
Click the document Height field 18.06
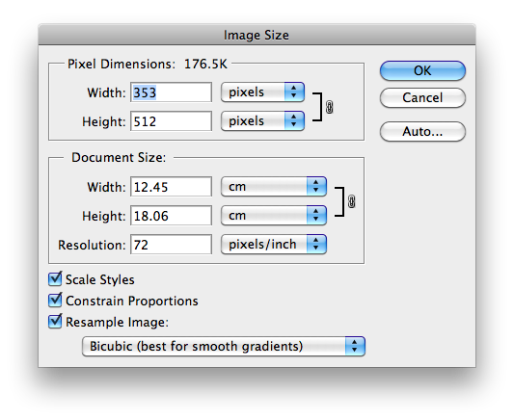click(x=171, y=216)
